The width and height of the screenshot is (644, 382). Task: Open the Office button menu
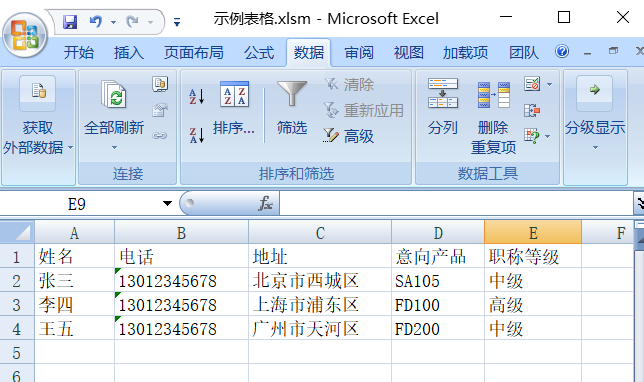(x=25, y=35)
